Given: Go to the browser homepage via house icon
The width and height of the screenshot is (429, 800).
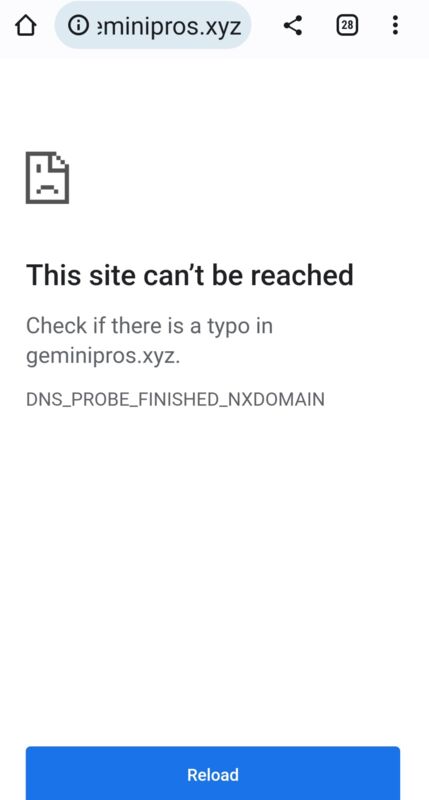Looking at the screenshot, I should pyautogui.click(x=26, y=25).
